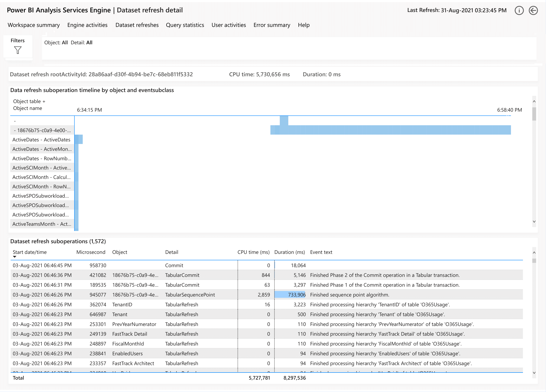This screenshot has width=546, height=392.
Task: Click the down chevron on the timeline scrollbar
Action: coord(534,221)
